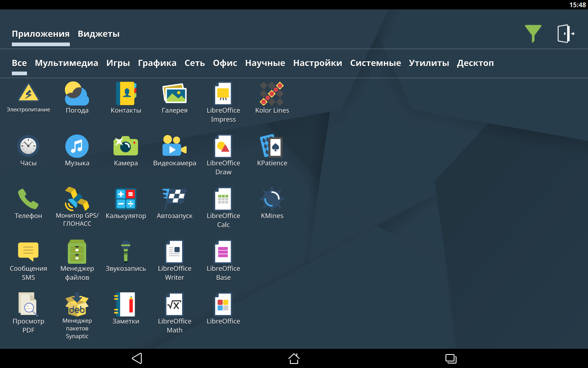The image size is (588, 368).
Task: Switch to the Приложения tab
Action: click(41, 34)
